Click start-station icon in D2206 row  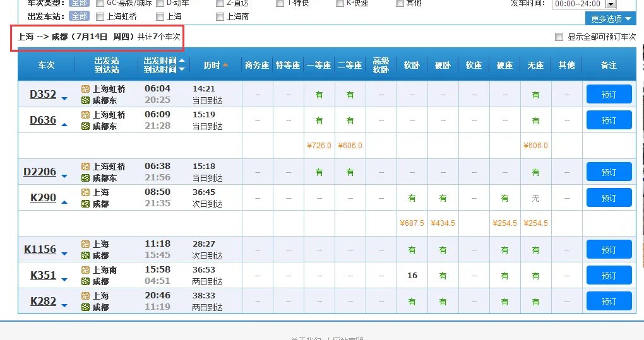point(85,167)
